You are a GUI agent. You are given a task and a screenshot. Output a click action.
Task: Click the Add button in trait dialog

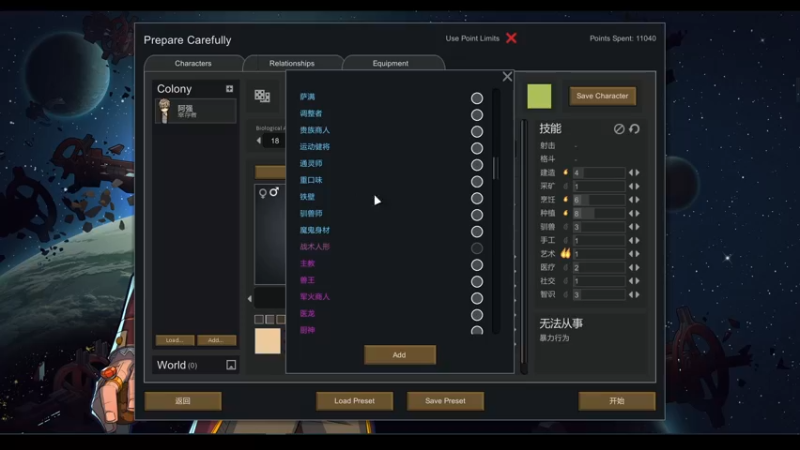pos(399,355)
